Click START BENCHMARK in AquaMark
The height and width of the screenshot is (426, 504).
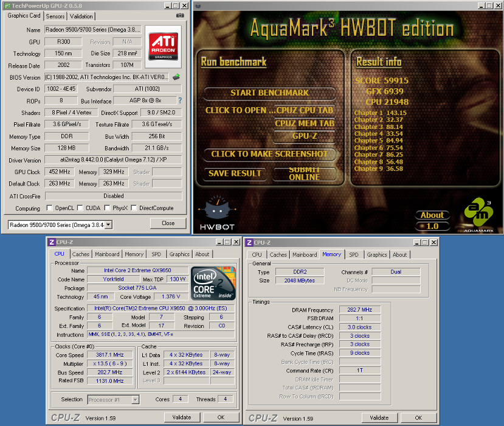click(x=270, y=93)
